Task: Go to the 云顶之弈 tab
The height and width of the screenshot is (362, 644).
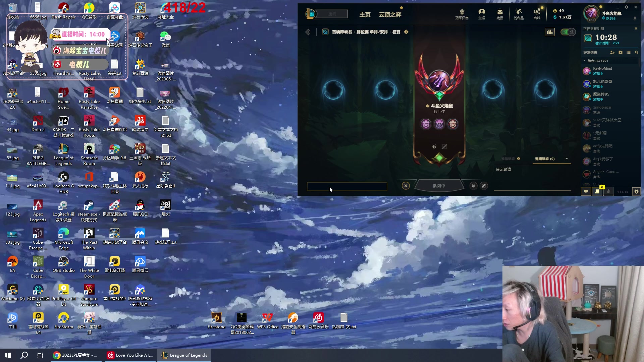Action: tap(390, 15)
